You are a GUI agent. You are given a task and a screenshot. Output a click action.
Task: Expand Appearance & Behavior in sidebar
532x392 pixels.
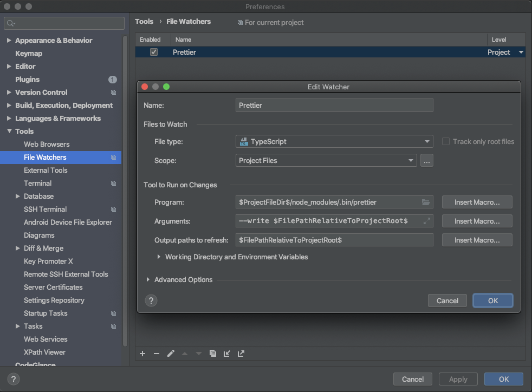point(9,41)
